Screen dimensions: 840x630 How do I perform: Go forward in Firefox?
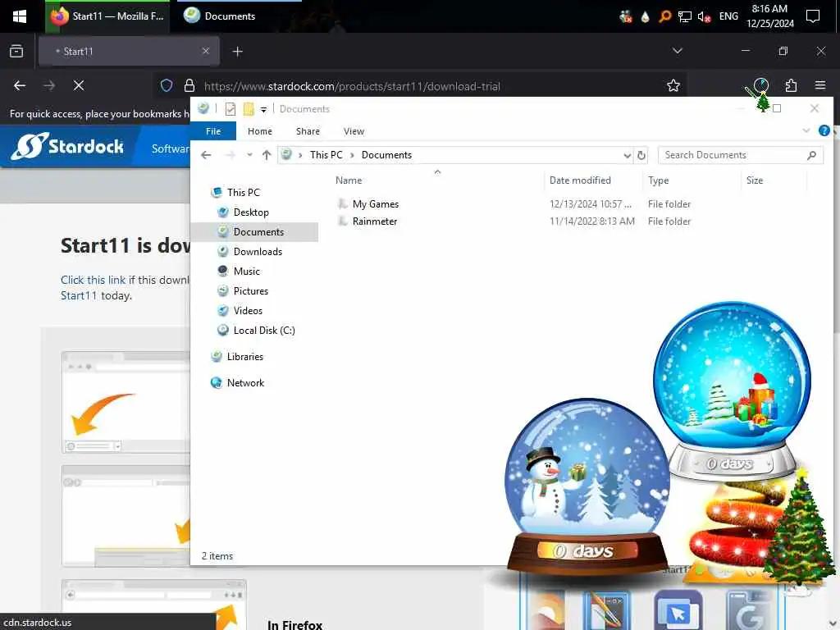(49, 85)
